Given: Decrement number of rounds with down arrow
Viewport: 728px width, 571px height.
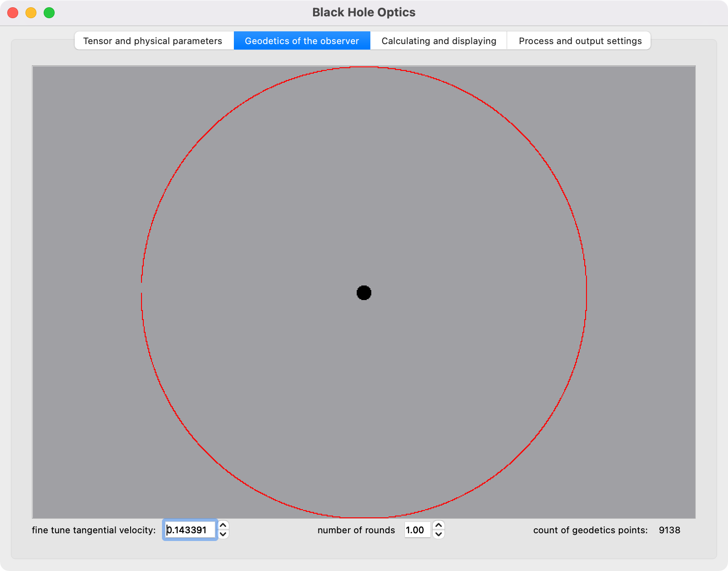Looking at the screenshot, I should [438, 535].
